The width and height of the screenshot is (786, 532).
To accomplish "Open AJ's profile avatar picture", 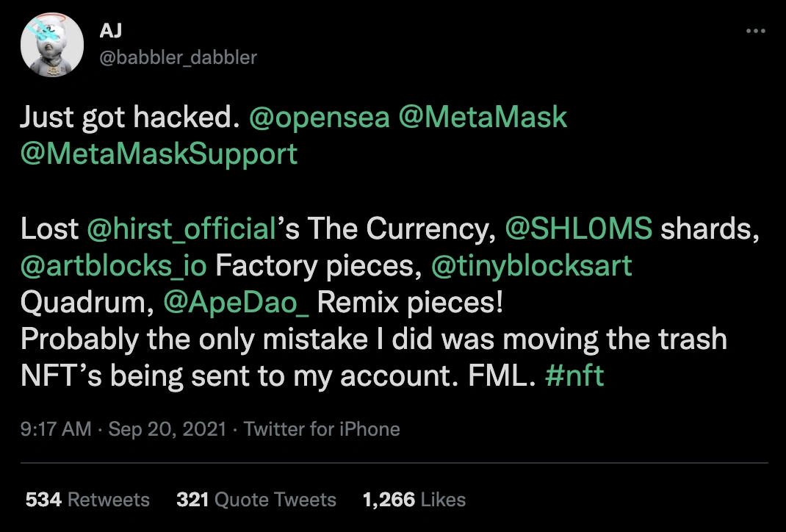I will coord(52,45).
